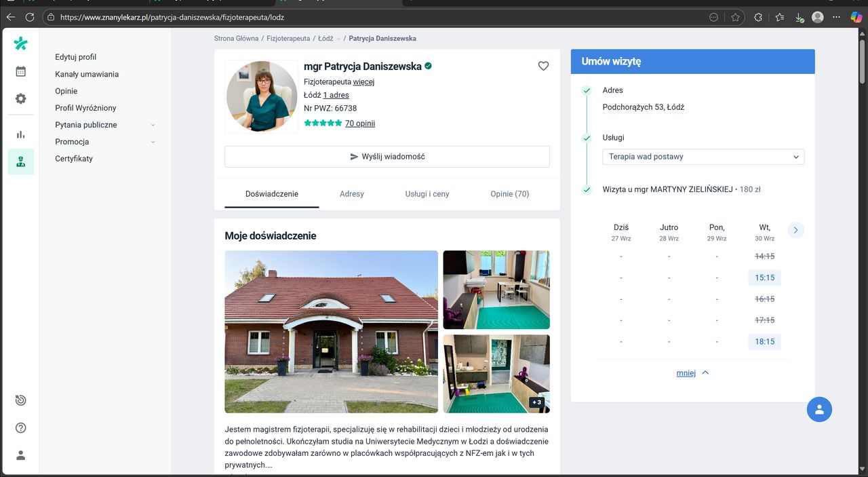Open help question mark sidebar icon

point(20,428)
